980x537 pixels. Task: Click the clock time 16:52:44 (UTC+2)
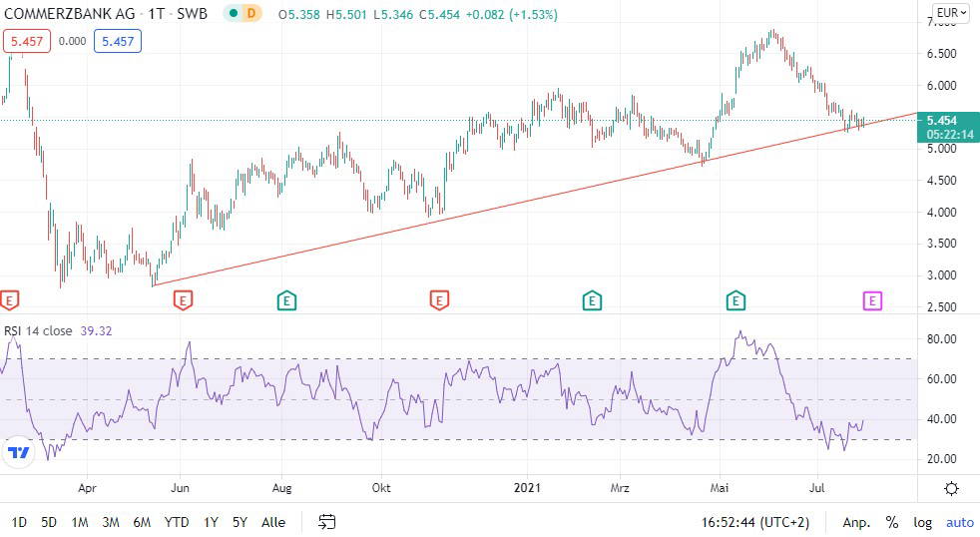[755, 523]
